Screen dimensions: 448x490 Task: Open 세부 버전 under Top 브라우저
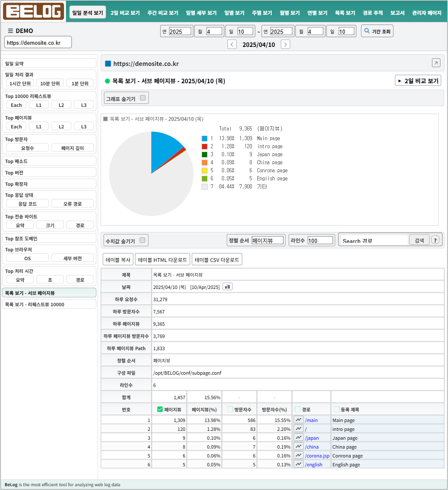[73, 258]
